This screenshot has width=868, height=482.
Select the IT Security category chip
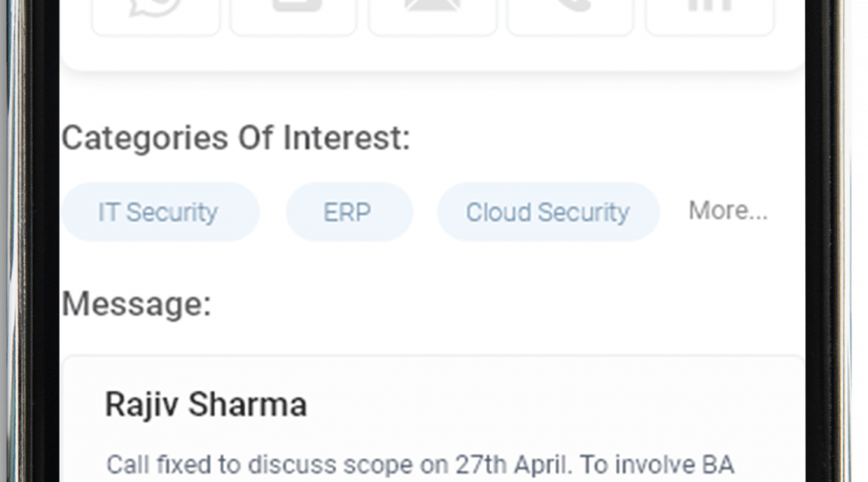pyautogui.click(x=160, y=212)
